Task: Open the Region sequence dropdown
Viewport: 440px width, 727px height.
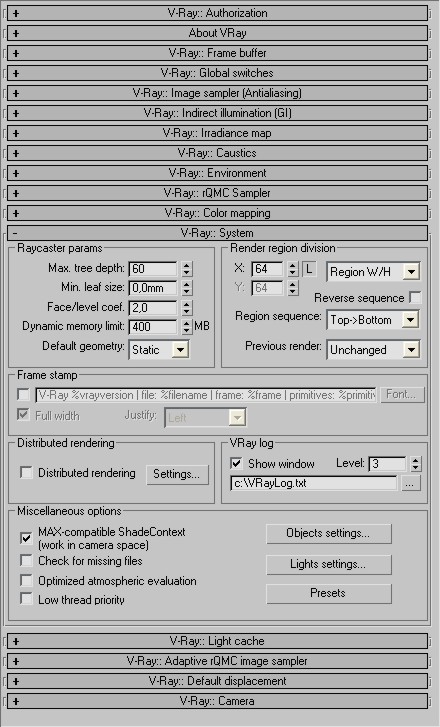Action: (x=373, y=320)
